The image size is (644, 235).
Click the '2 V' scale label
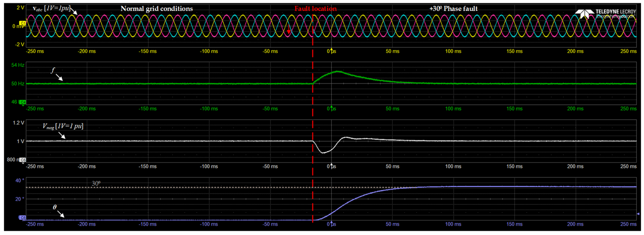(x=20, y=8)
